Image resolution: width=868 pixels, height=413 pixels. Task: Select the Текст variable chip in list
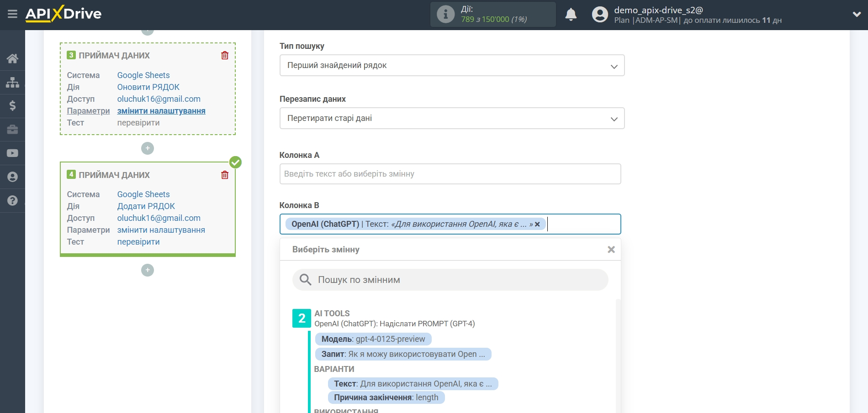point(413,384)
